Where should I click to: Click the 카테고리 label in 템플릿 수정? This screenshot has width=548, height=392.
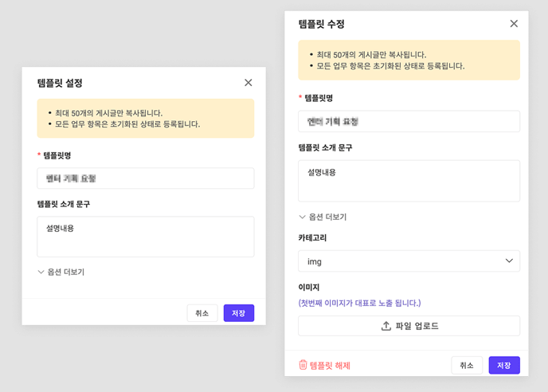[312, 237]
